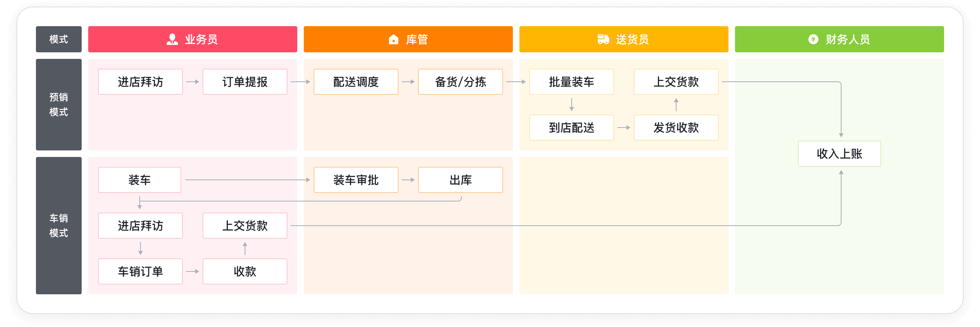Click the 上交货款 box in 车销模式 row

pos(245,226)
